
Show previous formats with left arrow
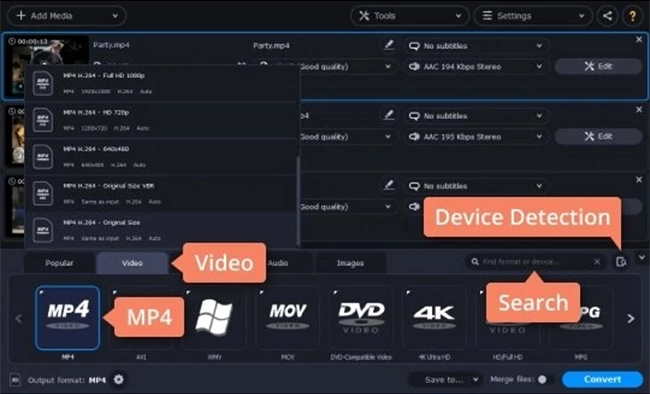(x=19, y=319)
